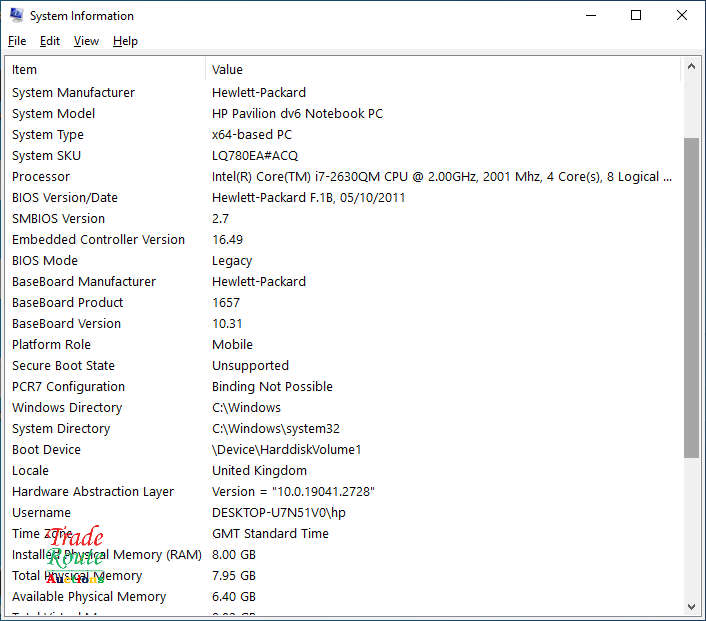Select the Boot Device row label

[46, 450]
